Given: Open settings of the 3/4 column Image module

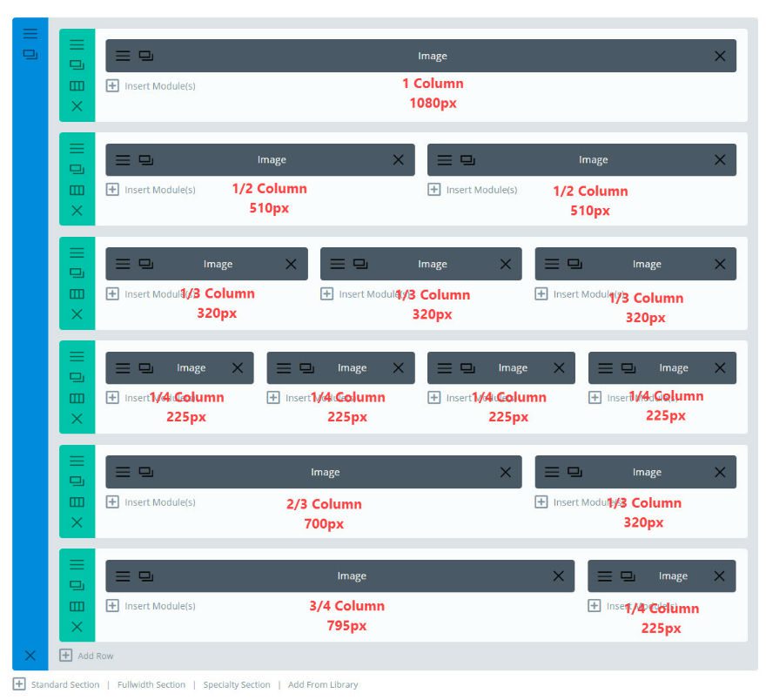Looking at the screenshot, I should (x=123, y=575).
